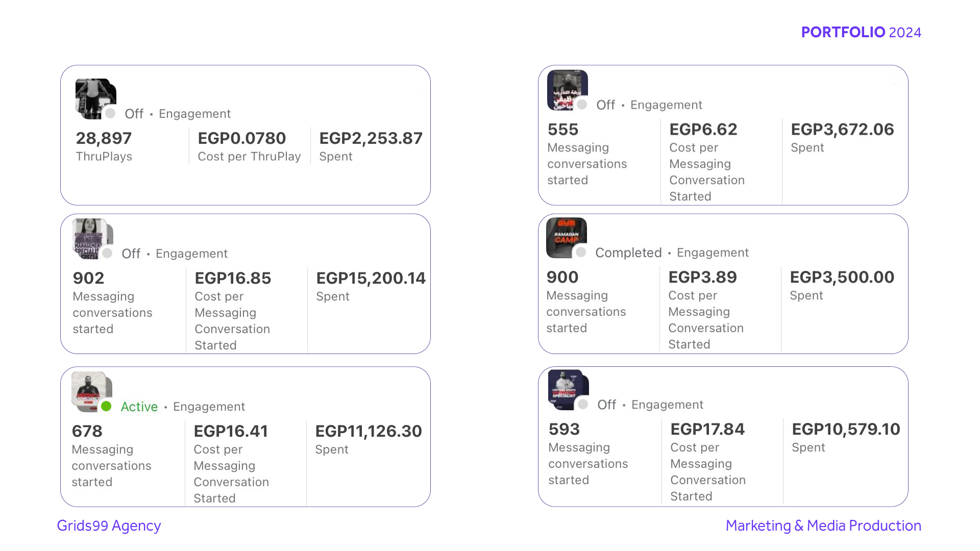Click the Active status label
Viewport: 980px width, 551px height.
[139, 407]
